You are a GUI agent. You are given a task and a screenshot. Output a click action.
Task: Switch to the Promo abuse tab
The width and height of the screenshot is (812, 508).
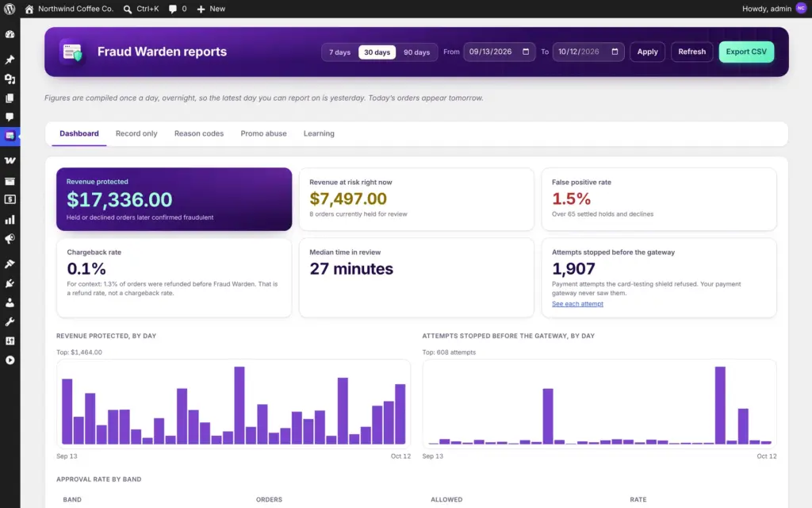point(263,133)
